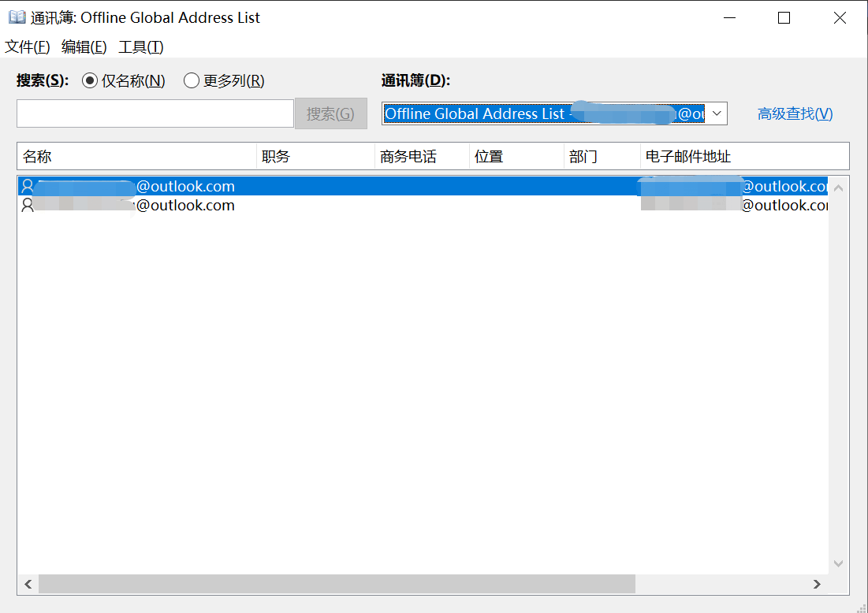Click the horizontal scrollbar thumb
The width and height of the screenshot is (868, 613).
[x=337, y=584]
